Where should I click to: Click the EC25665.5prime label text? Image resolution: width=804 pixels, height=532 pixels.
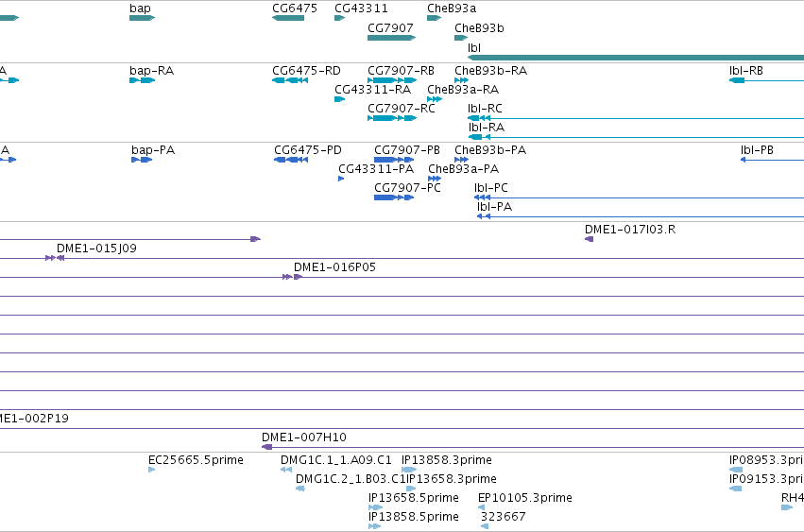pos(196,459)
